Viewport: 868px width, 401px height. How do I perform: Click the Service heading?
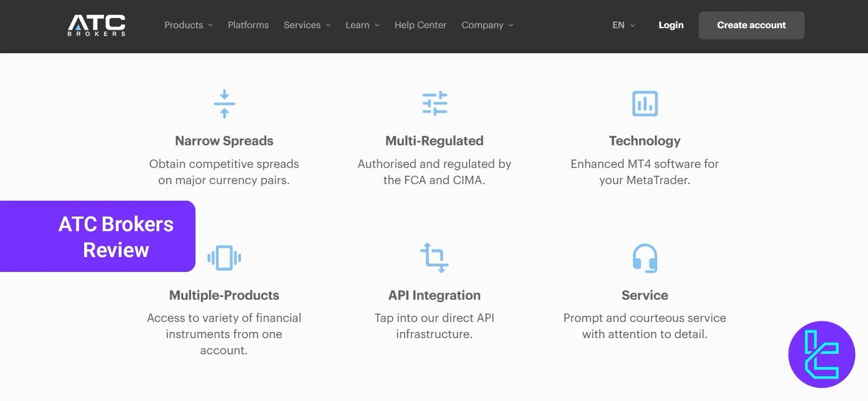644,295
